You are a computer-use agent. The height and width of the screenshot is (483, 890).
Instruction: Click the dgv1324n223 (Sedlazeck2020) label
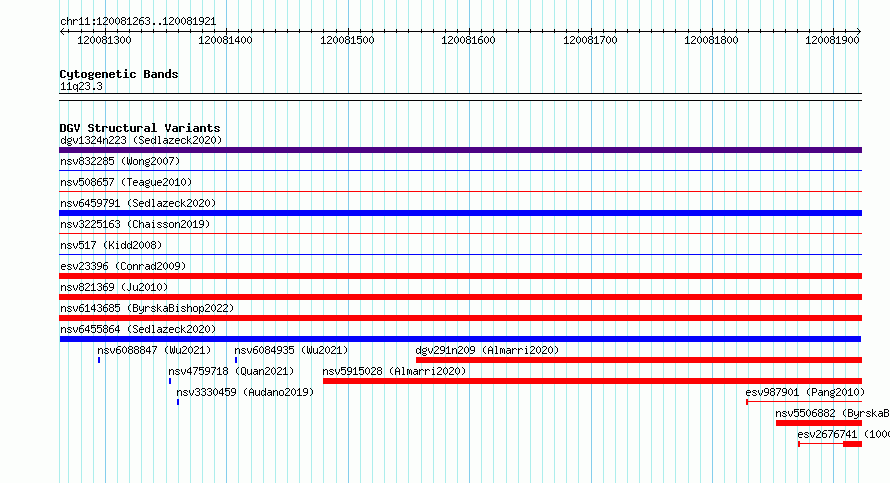click(x=141, y=140)
